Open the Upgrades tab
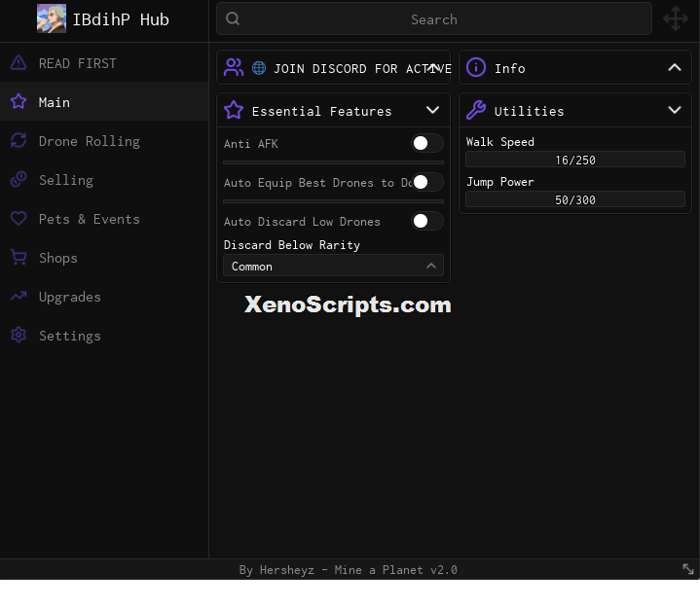The height and width of the screenshot is (609, 700). click(104, 297)
